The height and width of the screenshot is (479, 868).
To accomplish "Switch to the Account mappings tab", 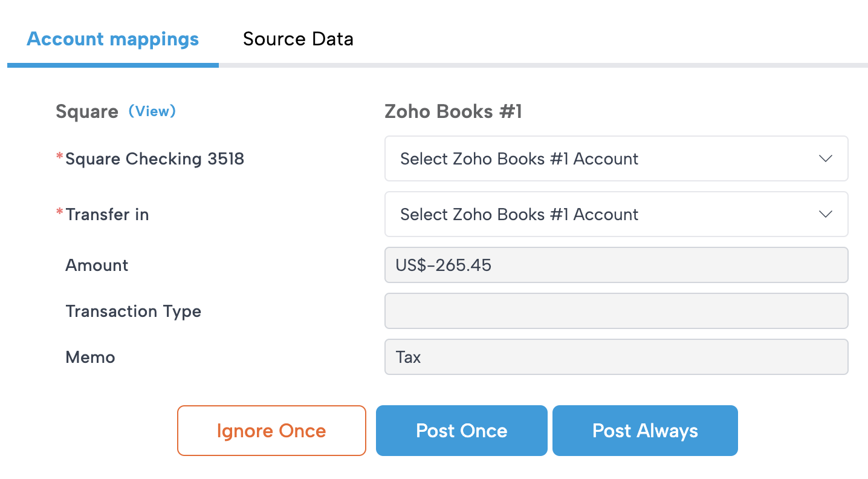I will tap(113, 39).
